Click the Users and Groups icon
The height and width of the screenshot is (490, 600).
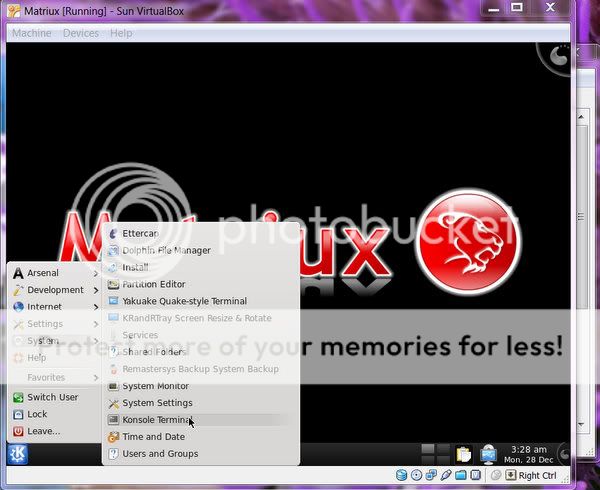click(113, 454)
